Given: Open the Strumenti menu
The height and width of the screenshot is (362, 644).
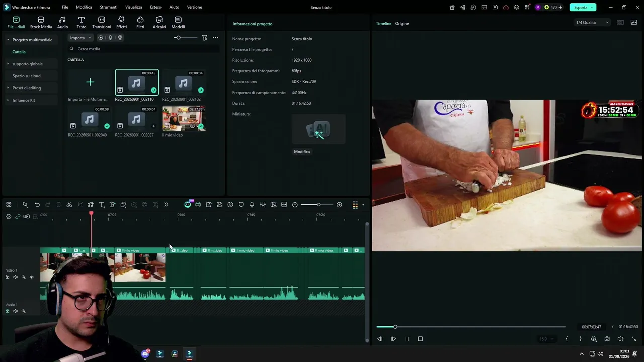Looking at the screenshot, I should pos(109,7).
